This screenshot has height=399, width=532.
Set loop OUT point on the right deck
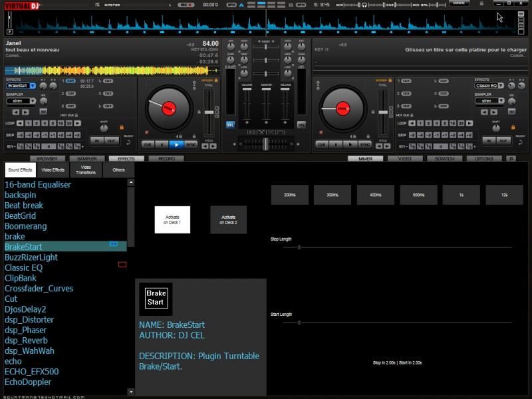pos(503,141)
